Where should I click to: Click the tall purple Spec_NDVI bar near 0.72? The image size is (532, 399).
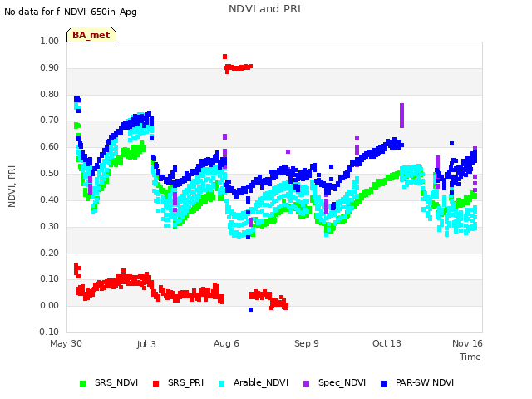[x=402, y=116]
